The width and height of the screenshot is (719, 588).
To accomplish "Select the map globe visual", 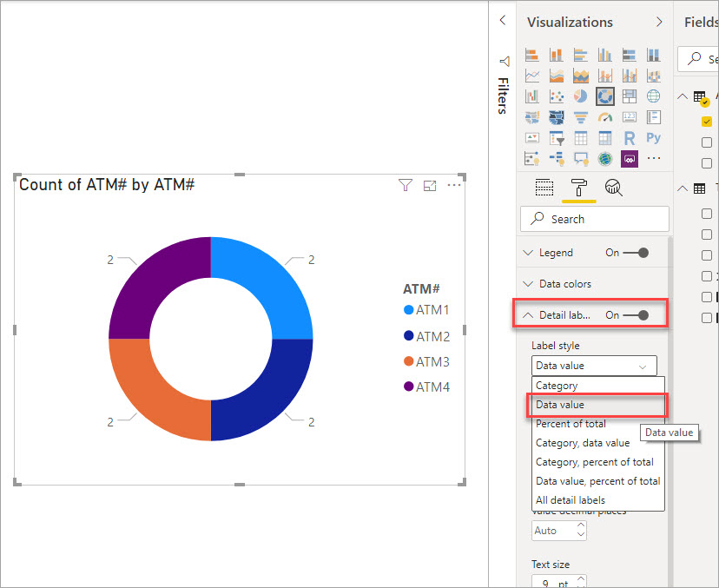I will [x=653, y=96].
